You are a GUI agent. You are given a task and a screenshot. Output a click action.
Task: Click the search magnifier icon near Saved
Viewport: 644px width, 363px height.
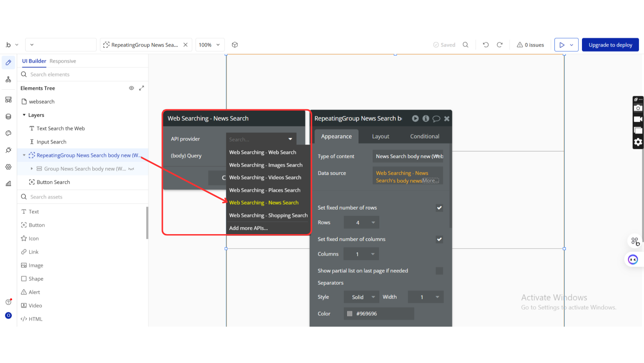(465, 45)
